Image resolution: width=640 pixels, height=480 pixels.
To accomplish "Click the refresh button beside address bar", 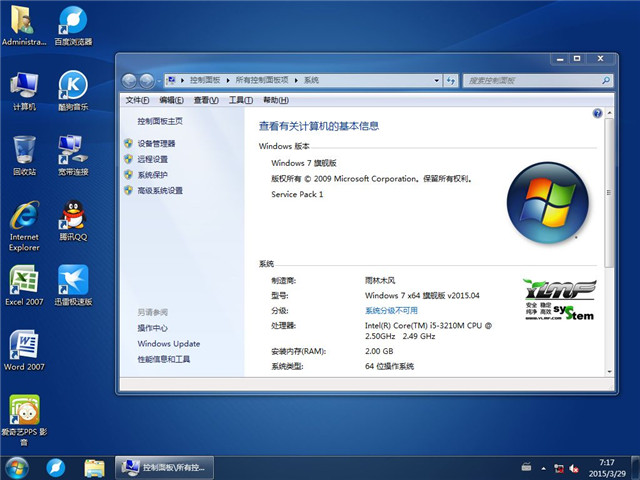I will click(451, 80).
